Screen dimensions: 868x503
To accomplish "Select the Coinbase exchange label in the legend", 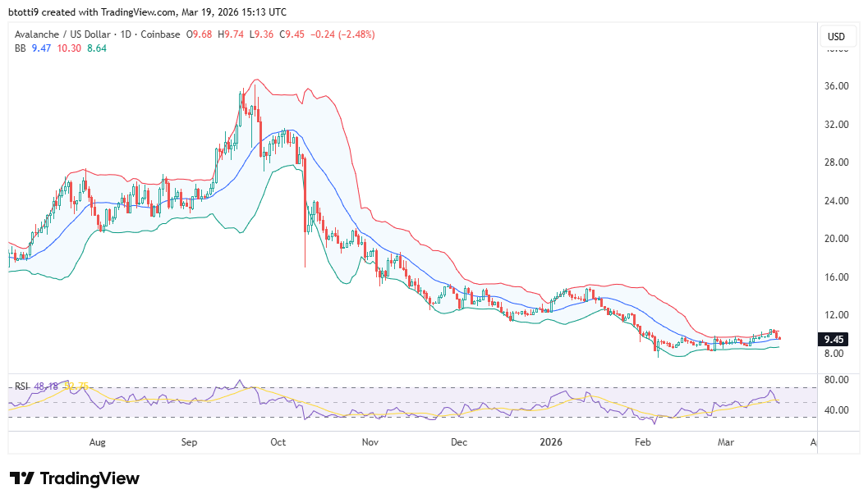I will 158,34.
